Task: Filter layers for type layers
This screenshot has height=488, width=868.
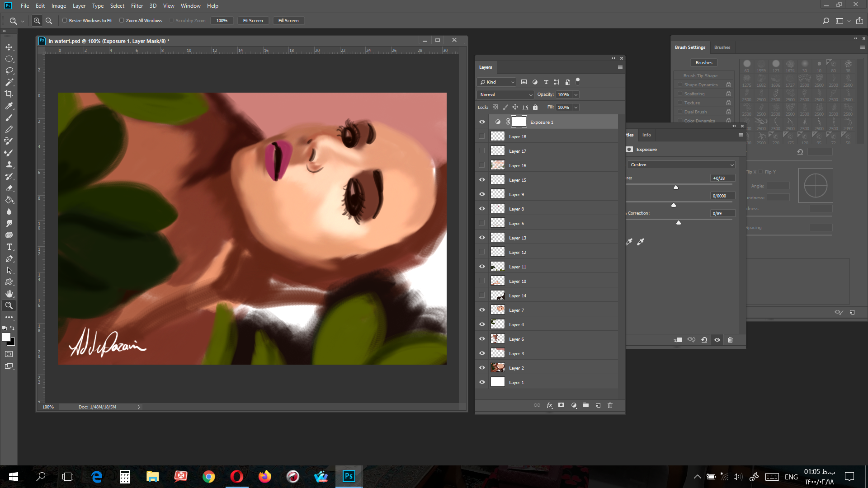Action: (546, 82)
